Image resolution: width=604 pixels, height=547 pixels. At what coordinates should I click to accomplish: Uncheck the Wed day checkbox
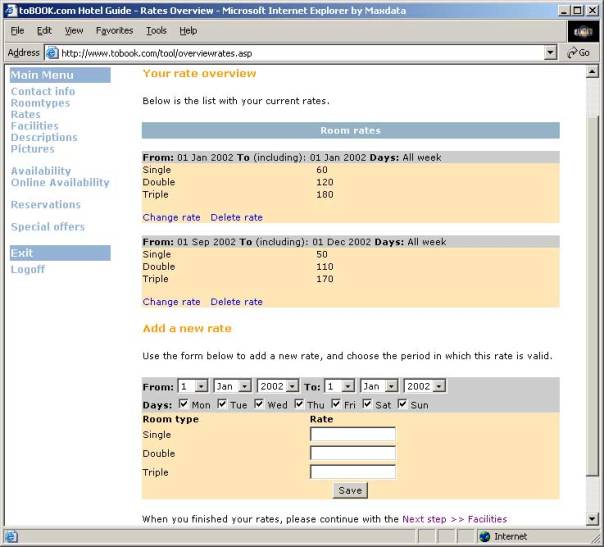(259, 404)
